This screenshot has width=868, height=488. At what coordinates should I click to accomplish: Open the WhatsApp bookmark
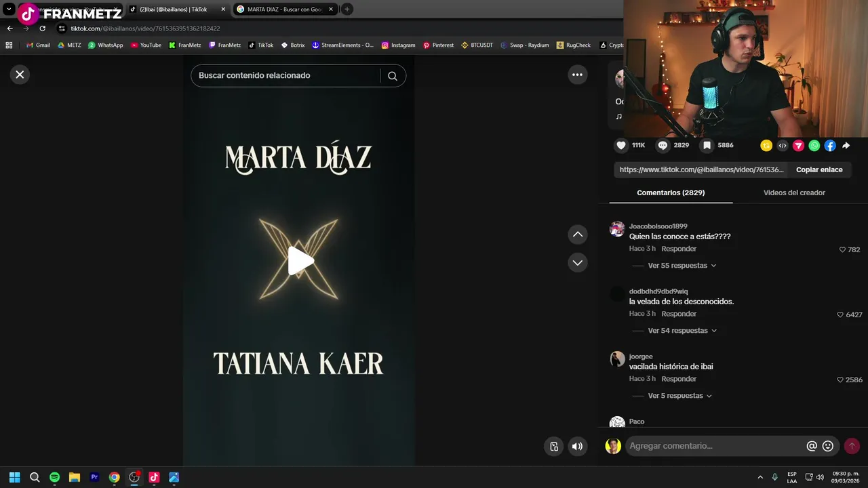pyautogui.click(x=105, y=45)
